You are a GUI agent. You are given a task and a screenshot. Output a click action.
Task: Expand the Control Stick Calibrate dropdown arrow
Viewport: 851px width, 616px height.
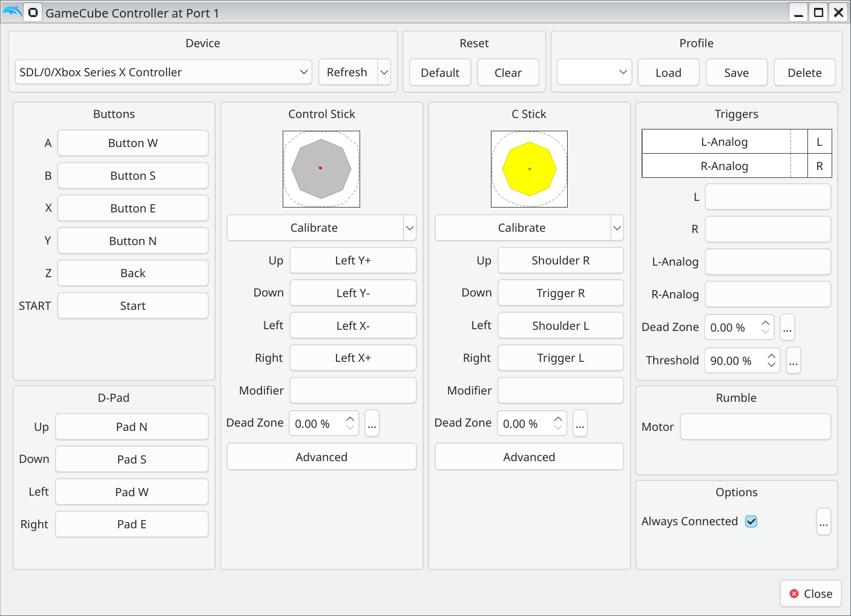pyautogui.click(x=410, y=228)
